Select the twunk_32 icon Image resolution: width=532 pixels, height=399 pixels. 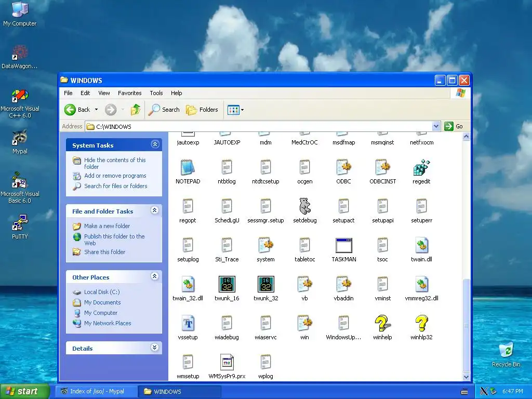pyautogui.click(x=265, y=284)
